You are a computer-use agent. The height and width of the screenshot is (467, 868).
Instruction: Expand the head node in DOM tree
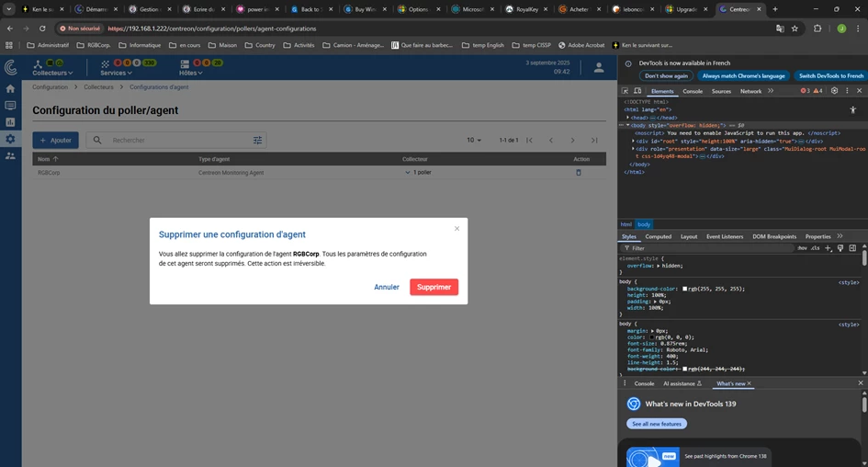coord(627,118)
